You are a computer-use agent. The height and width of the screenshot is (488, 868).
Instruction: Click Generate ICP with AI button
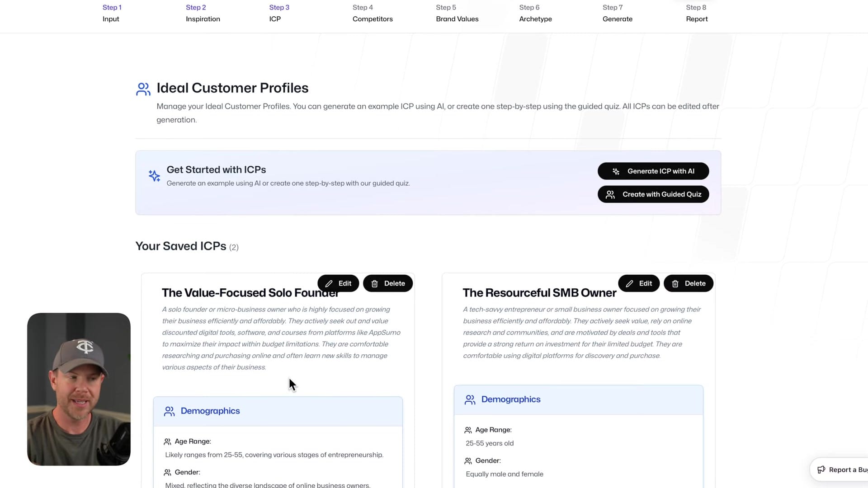point(653,171)
